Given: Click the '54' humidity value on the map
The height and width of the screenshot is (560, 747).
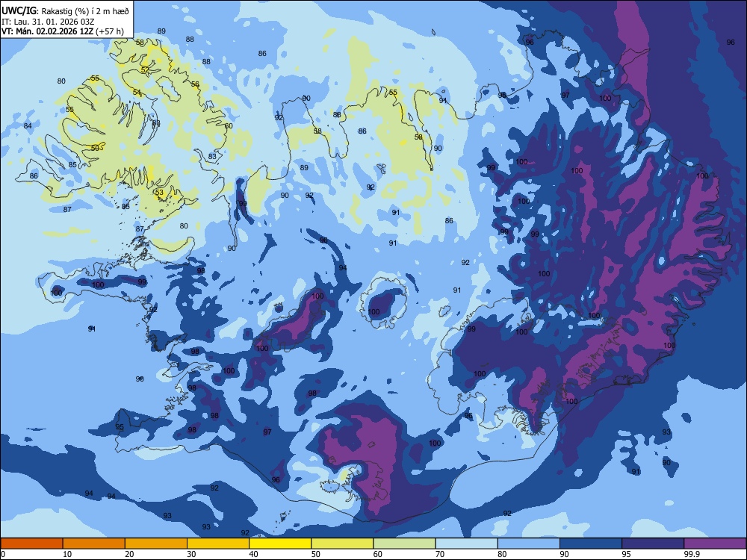Looking at the screenshot, I should click(x=137, y=93).
